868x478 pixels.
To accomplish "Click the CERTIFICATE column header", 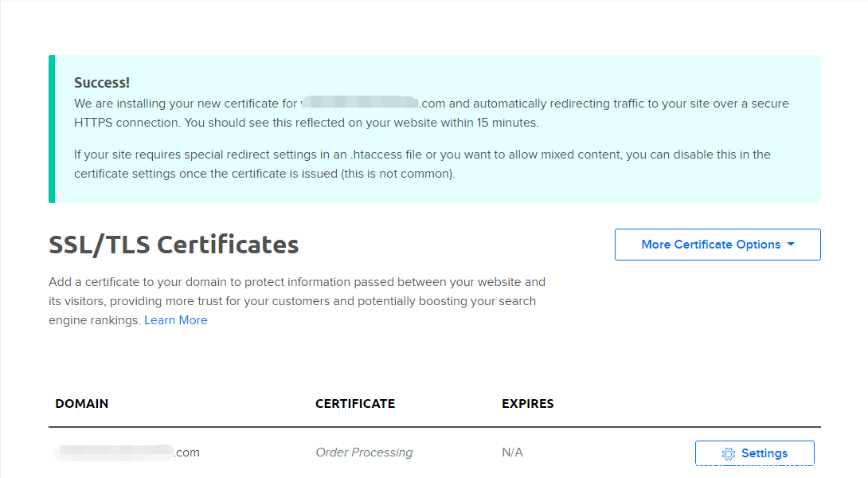I will pyautogui.click(x=355, y=403).
